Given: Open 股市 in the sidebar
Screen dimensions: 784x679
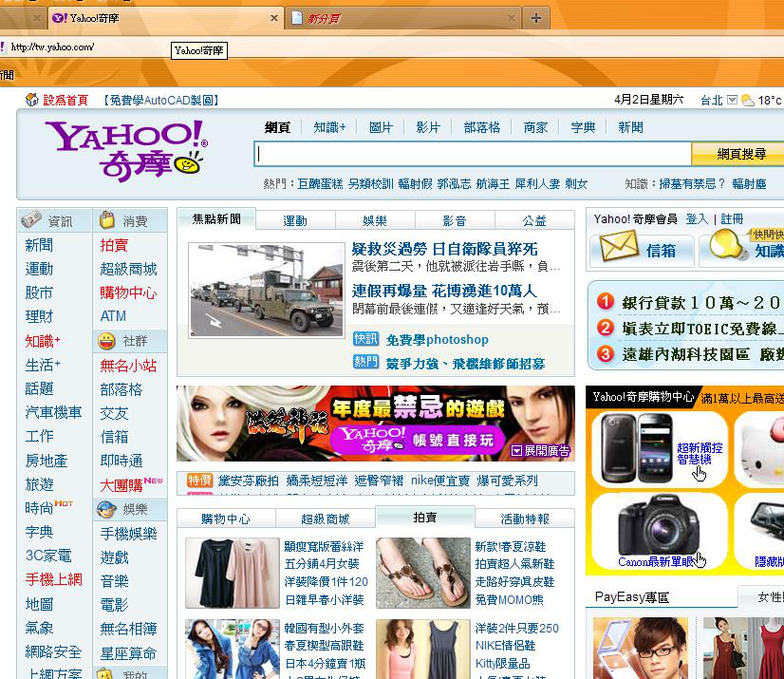Looking at the screenshot, I should click(x=39, y=292).
